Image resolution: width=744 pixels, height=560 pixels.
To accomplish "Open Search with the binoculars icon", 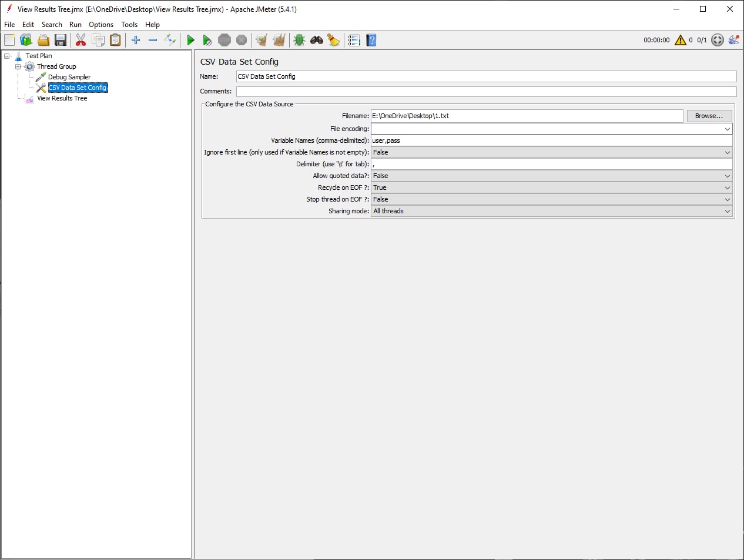I will (x=317, y=40).
